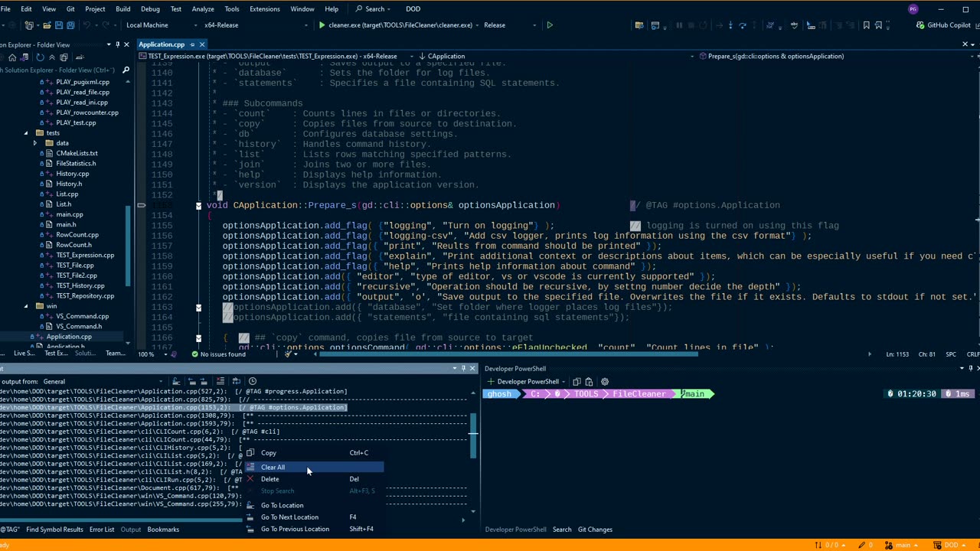This screenshot has width=980, height=551.
Task: Click the Step Into debug icon
Action: pyautogui.click(x=730, y=25)
